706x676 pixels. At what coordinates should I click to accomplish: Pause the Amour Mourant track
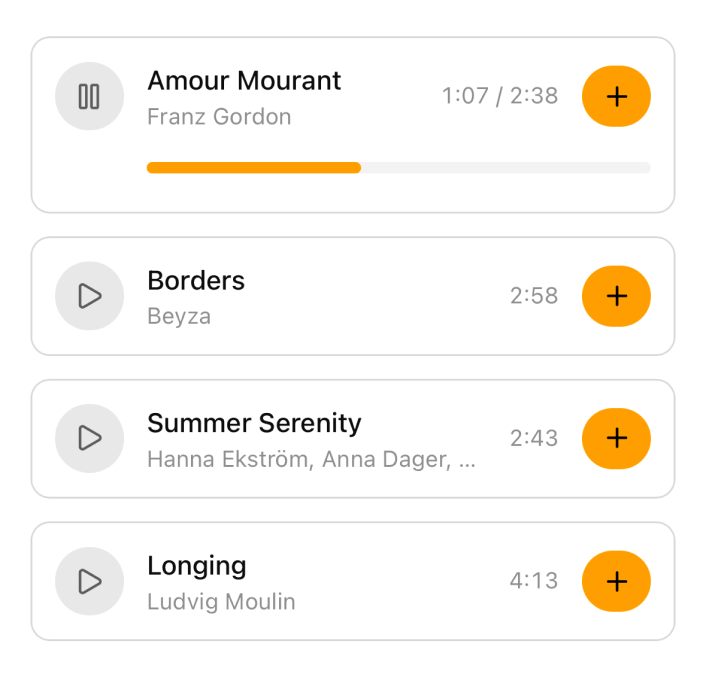pyautogui.click(x=89, y=96)
